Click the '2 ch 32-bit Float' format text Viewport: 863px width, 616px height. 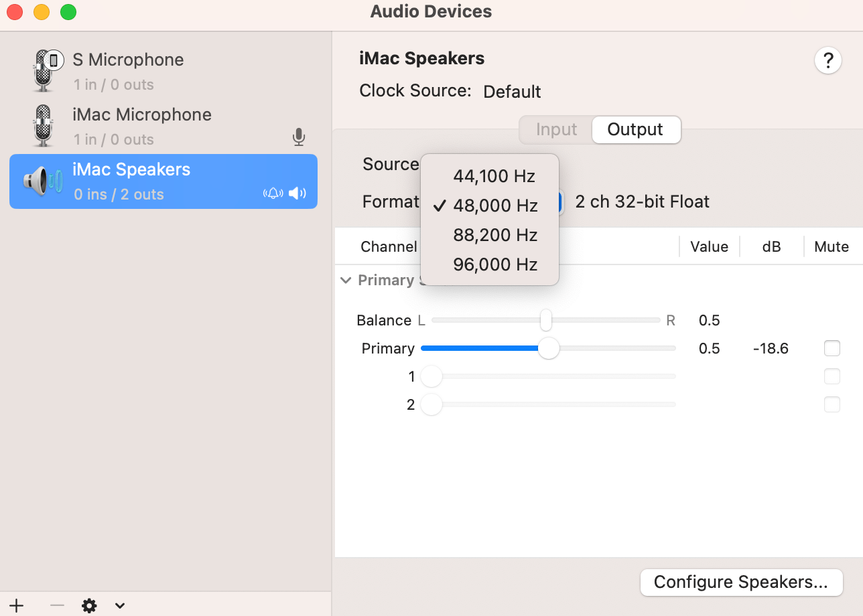click(x=642, y=202)
